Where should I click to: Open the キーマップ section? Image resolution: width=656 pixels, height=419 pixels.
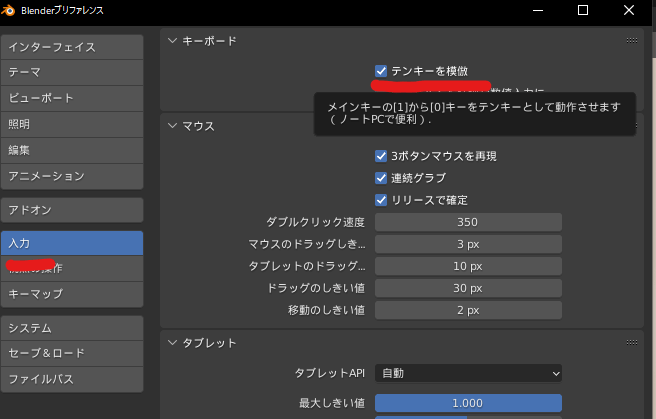pyautogui.click(x=72, y=294)
